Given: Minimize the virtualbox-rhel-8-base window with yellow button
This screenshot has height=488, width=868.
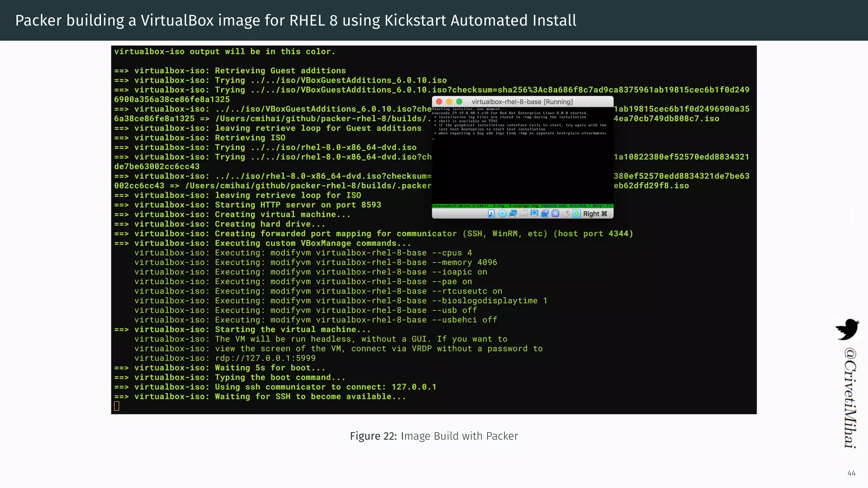Looking at the screenshot, I should [449, 102].
